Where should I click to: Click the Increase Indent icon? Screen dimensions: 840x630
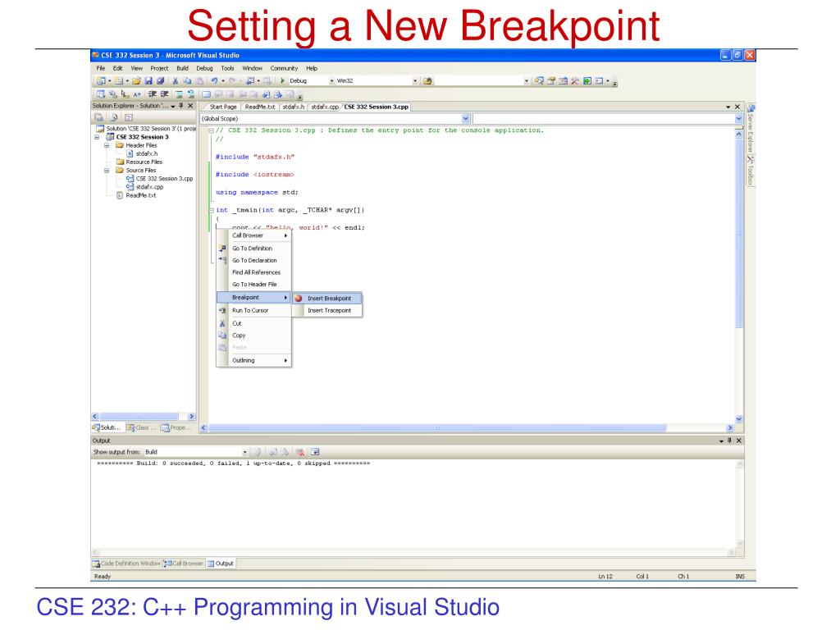pos(164,94)
